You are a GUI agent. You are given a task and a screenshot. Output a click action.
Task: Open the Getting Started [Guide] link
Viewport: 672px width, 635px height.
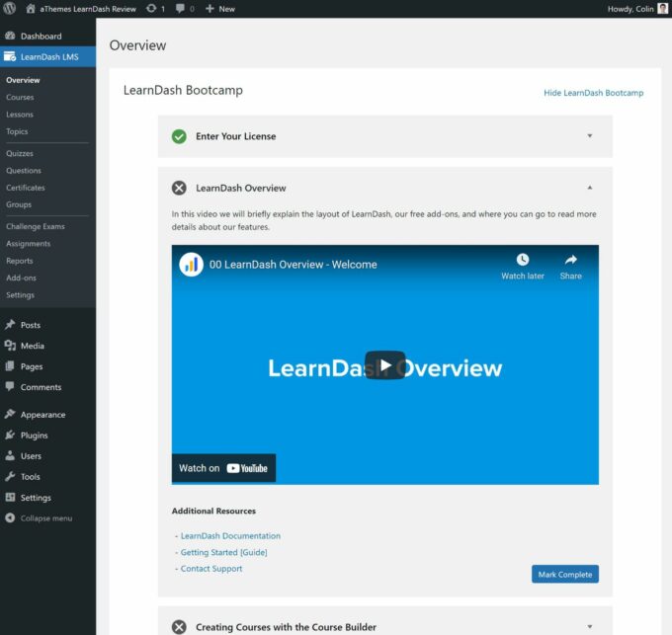(x=223, y=552)
